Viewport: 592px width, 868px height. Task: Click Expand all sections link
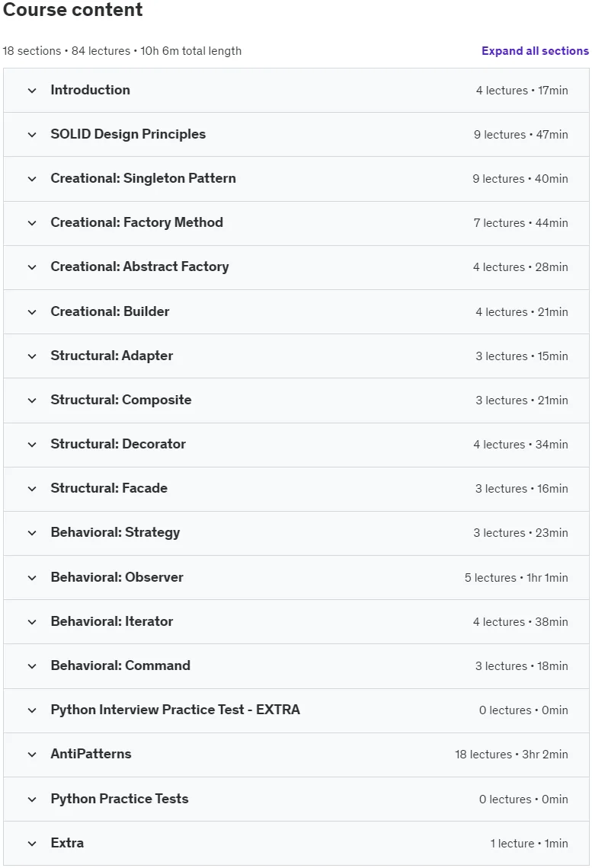(x=535, y=51)
